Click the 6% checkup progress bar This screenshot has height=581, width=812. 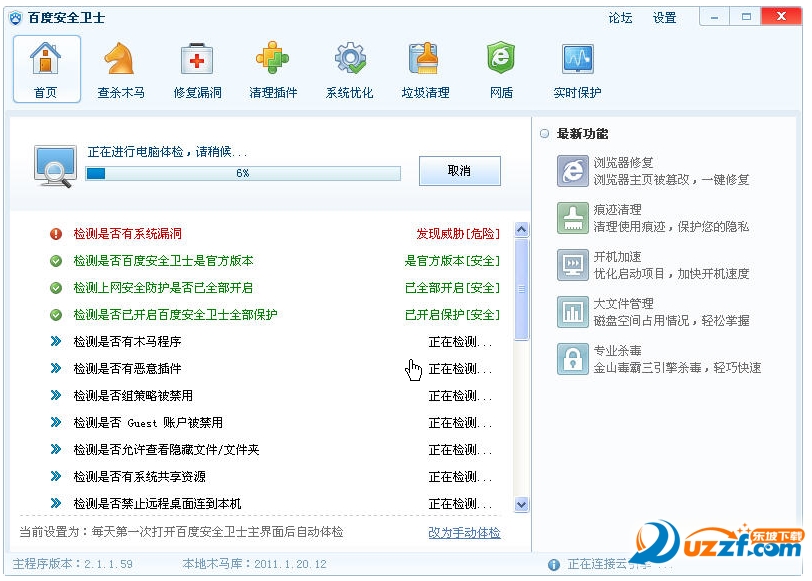point(243,173)
